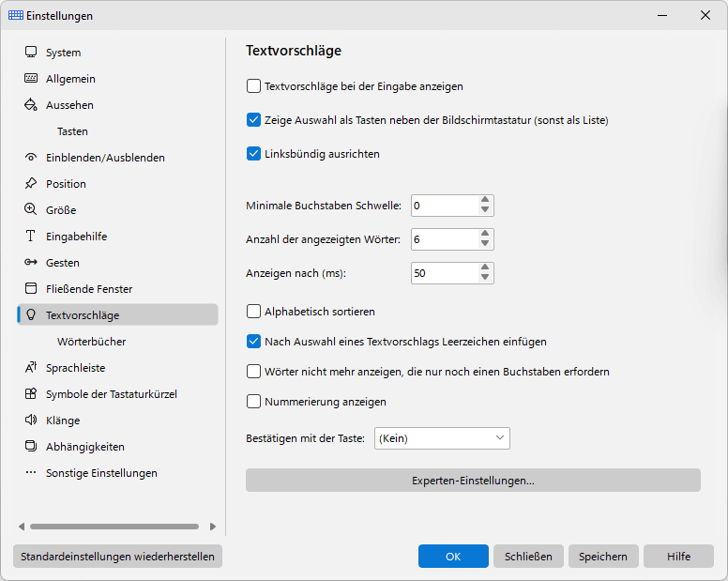The height and width of the screenshot is (581, 728).
Task: Go to Allgemein settings
Action: (117, 79)
